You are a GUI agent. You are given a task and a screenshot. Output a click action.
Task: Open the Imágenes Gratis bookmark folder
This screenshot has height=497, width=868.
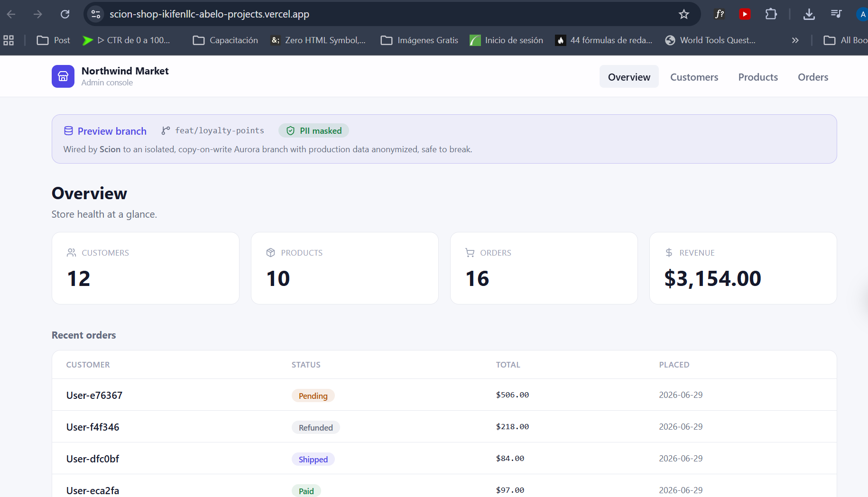(x=419, y=40)
